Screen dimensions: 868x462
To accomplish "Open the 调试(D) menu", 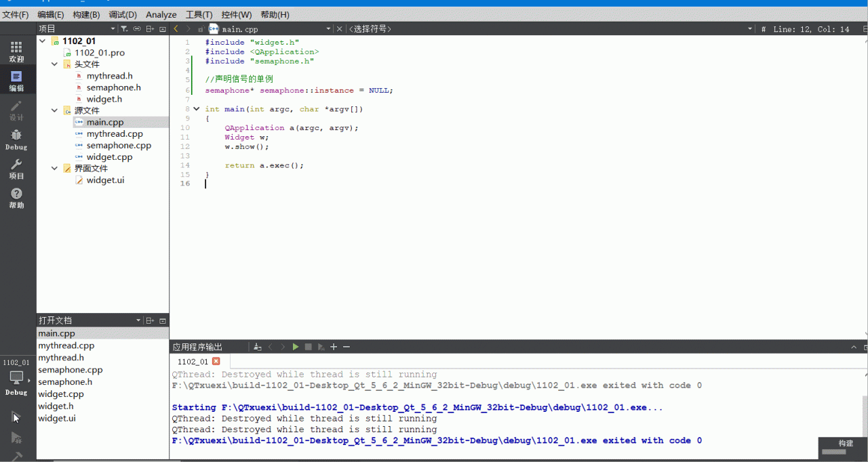I will 123,14.
